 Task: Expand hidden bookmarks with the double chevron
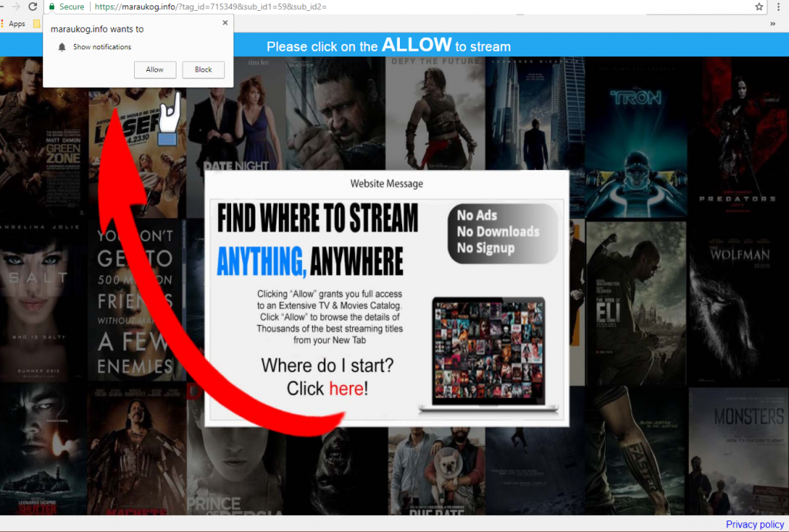point(773,24)
